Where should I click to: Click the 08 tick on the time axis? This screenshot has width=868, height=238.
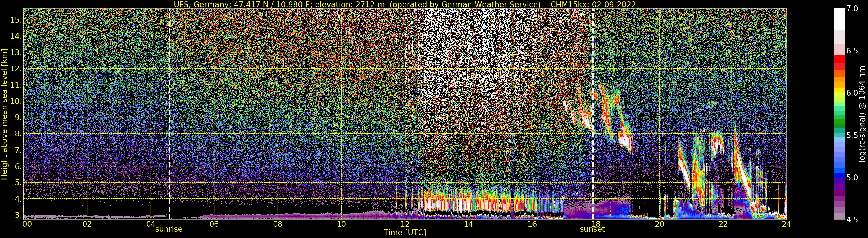click(278, 224)
